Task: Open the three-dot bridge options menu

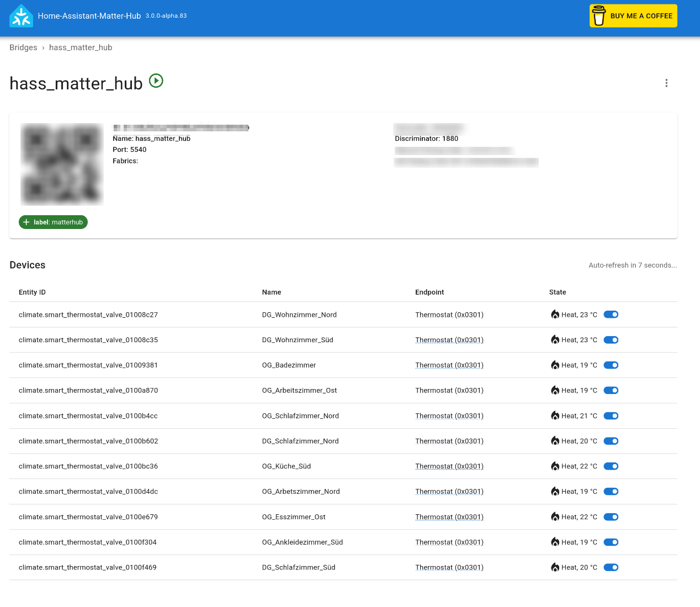Action: (666, 83)
